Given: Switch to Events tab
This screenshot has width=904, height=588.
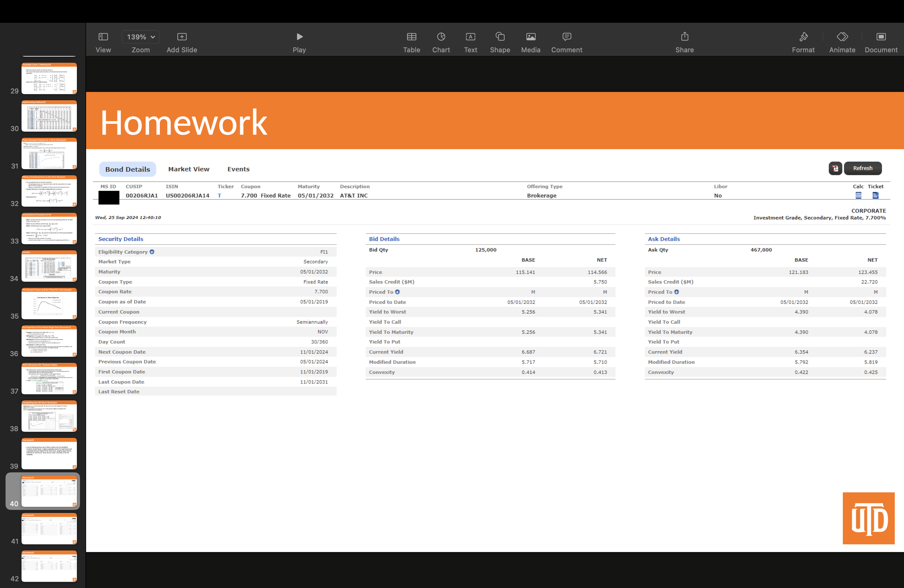Looking at the screenshot, I should pos(238,169).
